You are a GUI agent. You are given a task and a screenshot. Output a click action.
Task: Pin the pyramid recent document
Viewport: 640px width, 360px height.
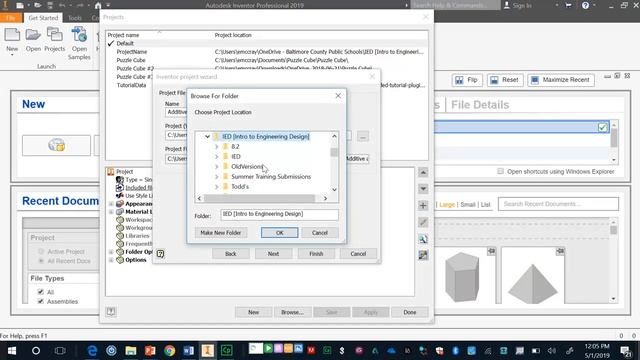[x=560, y=251]
